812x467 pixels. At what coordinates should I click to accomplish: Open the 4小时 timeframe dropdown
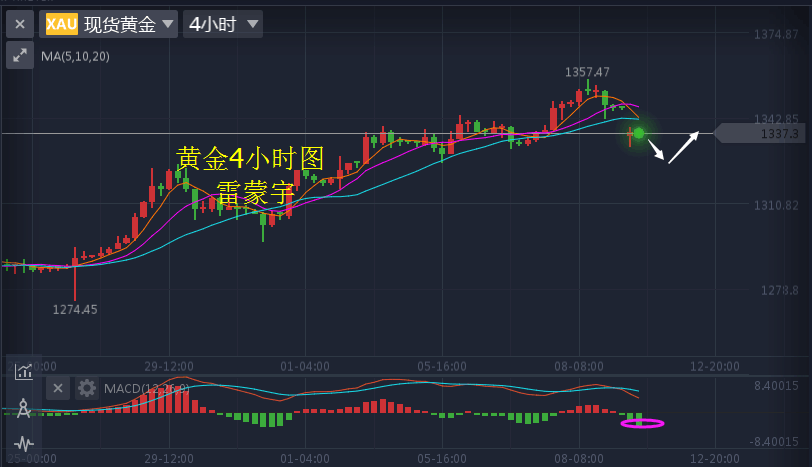(x=223, y=24)
